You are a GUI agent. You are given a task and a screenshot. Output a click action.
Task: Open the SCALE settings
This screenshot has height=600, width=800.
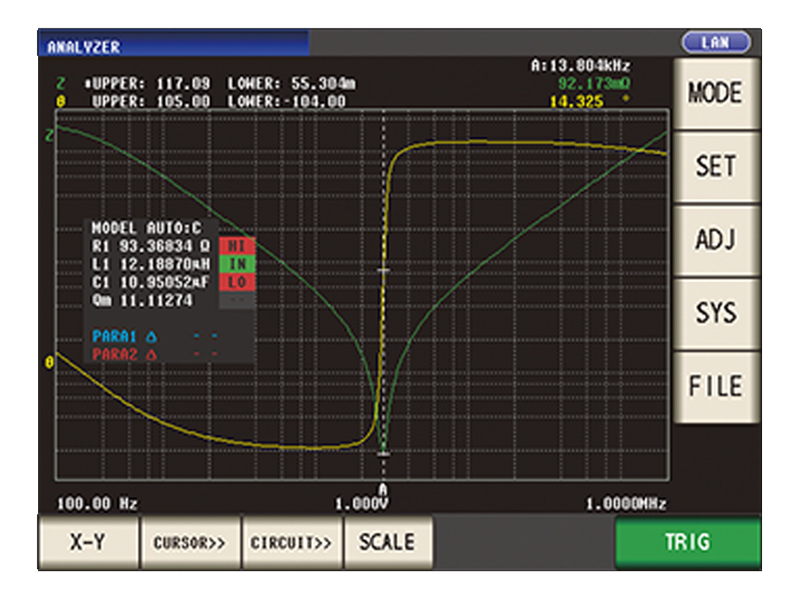387,542
